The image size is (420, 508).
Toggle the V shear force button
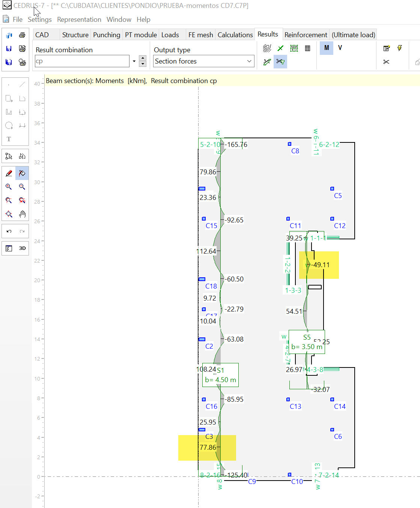(340, 48)
